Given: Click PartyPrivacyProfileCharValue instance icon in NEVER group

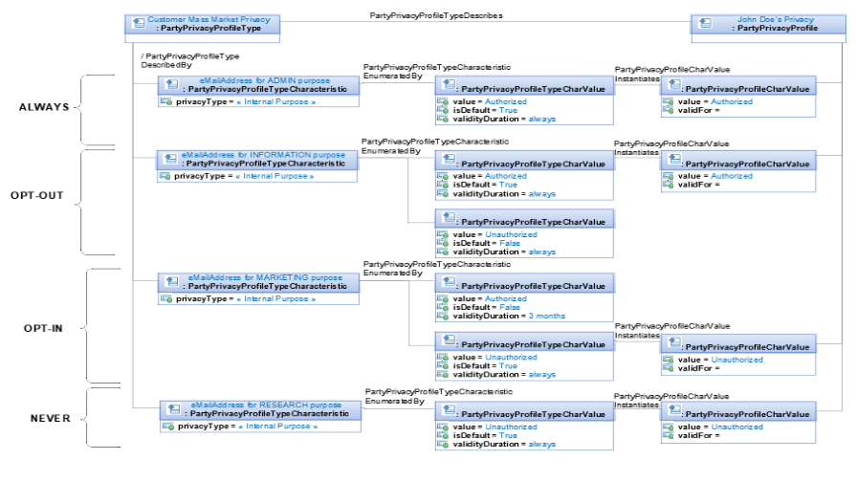Looking at the screenshot, I should point(674,410).
